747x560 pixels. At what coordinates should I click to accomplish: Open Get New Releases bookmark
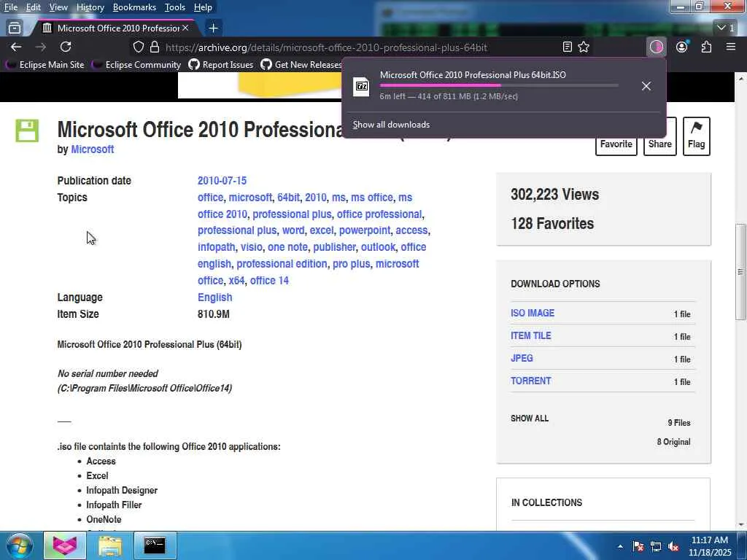click(301, 64)
